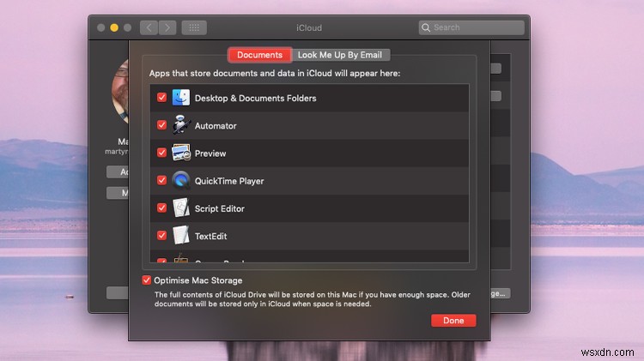
Task: Disable QuickTime Player iCloud storage checkbox
Action: (161, 180)
